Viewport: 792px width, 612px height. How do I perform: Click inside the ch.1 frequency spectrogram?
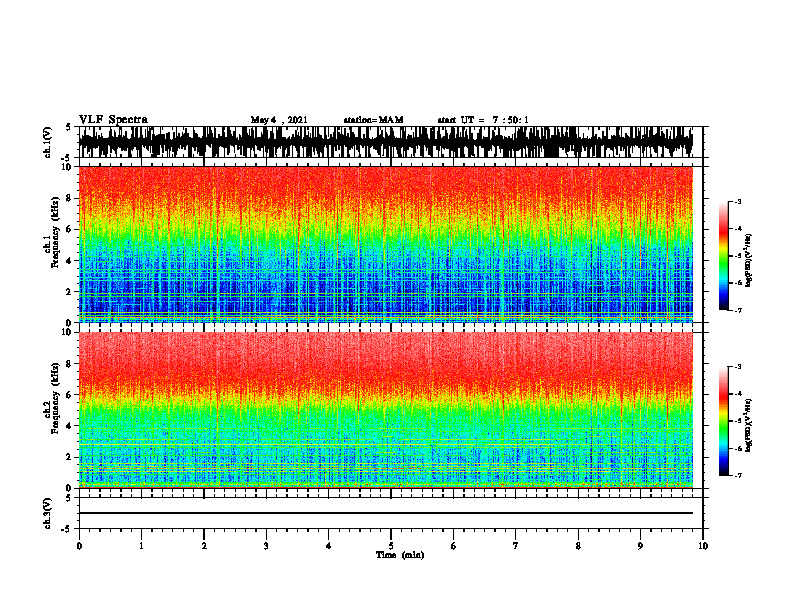pos(386,244)
